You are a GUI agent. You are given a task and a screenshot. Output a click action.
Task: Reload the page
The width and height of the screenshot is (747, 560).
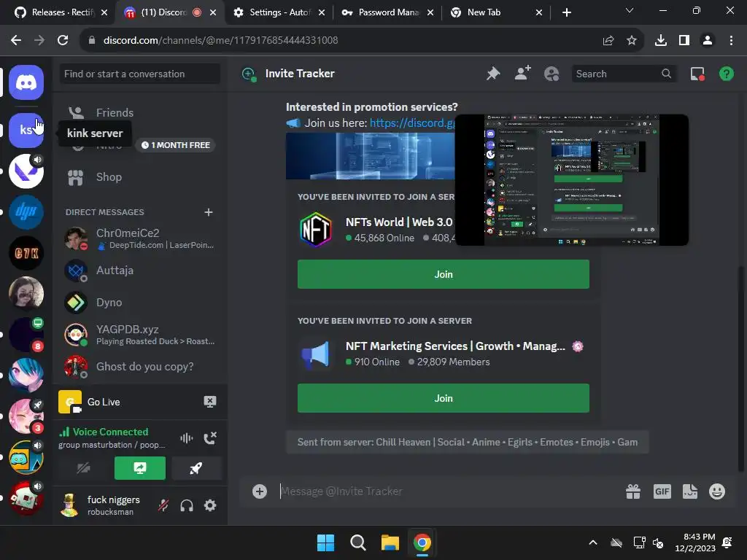[63, 41]
